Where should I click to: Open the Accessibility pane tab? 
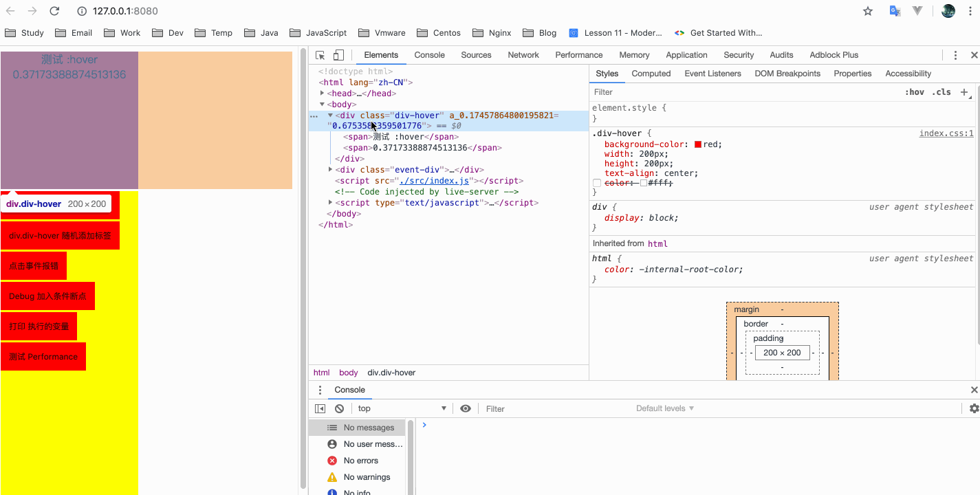tap(908, 74)
